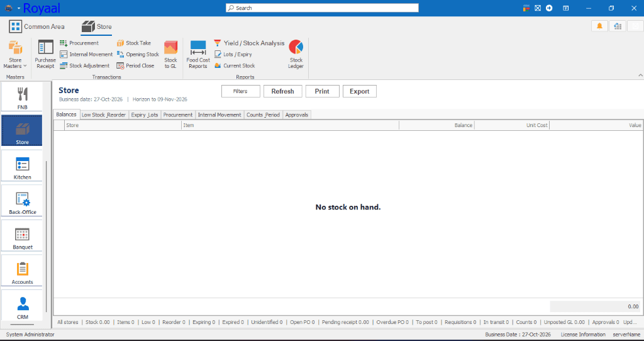This screenshot has width=644, height=341.
Task: Switch to the FNB module in sidebar
Action: coord(22,97)
